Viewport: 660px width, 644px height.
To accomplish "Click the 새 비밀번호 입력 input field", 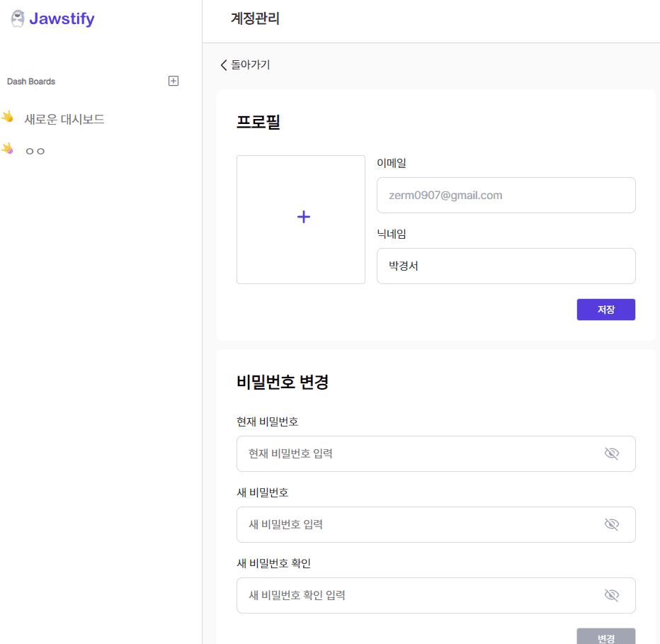I will tap(425, 524).
